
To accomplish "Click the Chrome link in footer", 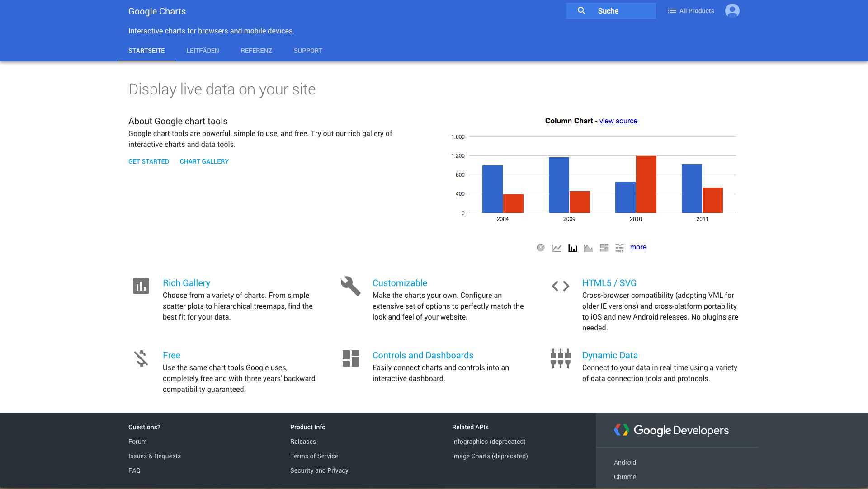I will (x=625, y=477).
